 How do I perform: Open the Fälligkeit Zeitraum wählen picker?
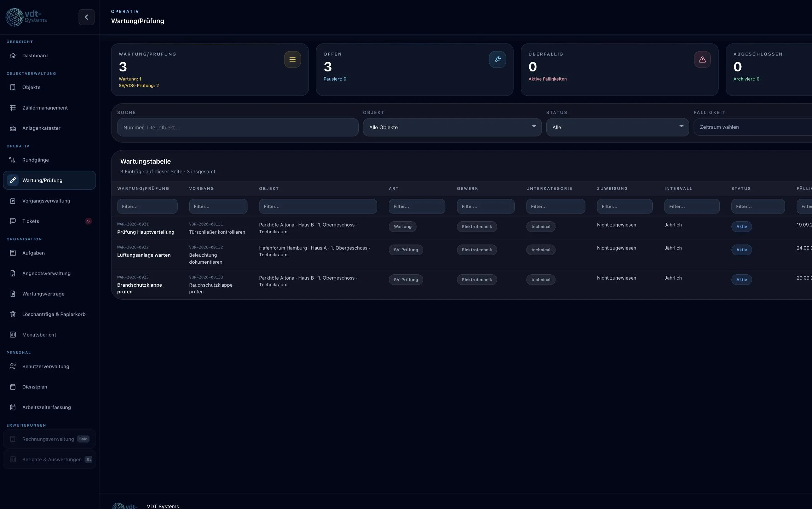(753, 127)
